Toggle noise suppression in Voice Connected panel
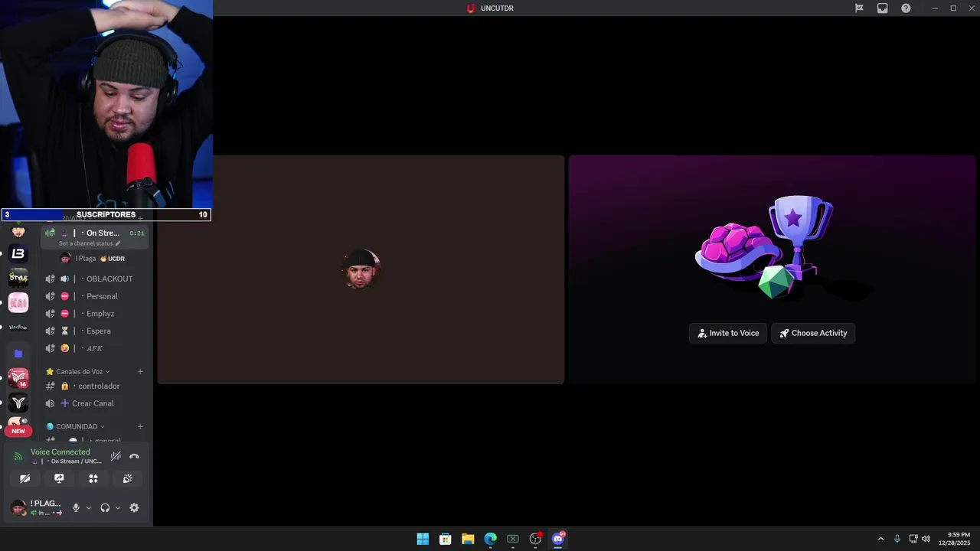This screenshot has width=980, height=551. coord(116,456)
